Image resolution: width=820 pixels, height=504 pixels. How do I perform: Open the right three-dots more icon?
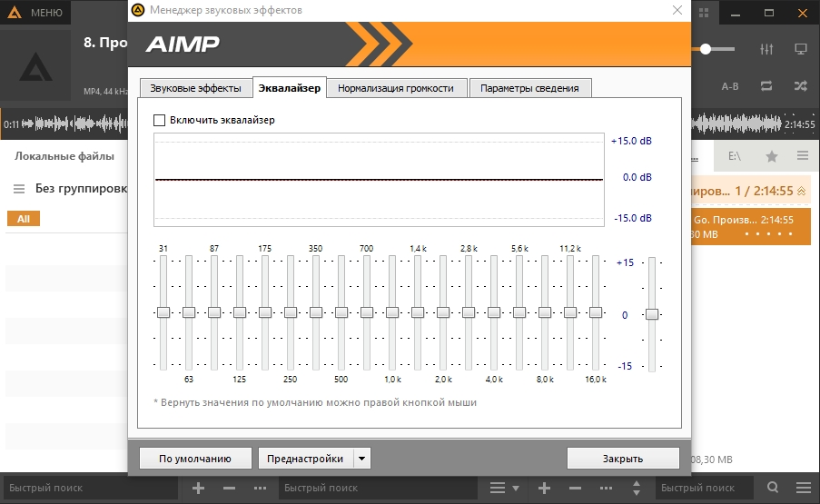pyautogui.click(x=606, y=489)
